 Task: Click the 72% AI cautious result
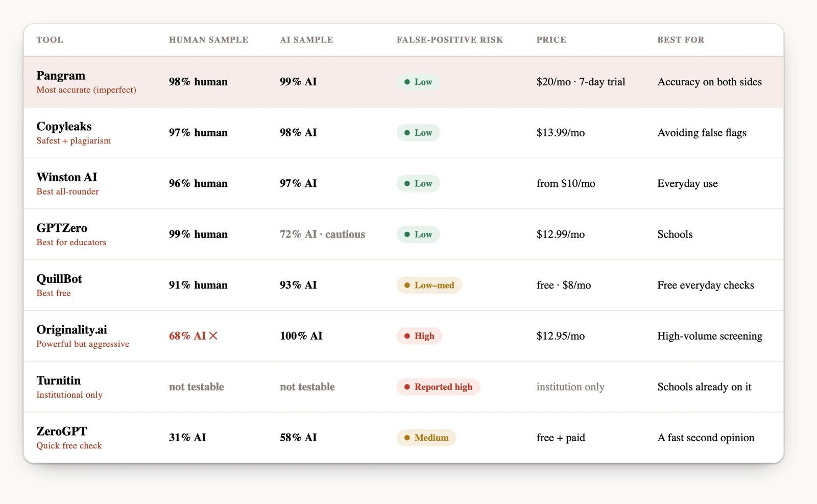[x=323, y=234]
